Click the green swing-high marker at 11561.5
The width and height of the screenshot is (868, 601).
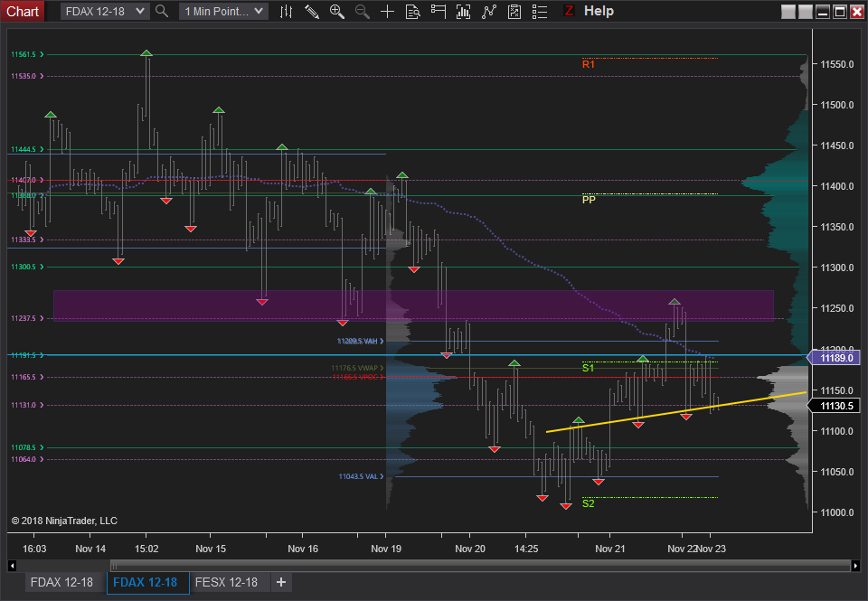point(146,53)
